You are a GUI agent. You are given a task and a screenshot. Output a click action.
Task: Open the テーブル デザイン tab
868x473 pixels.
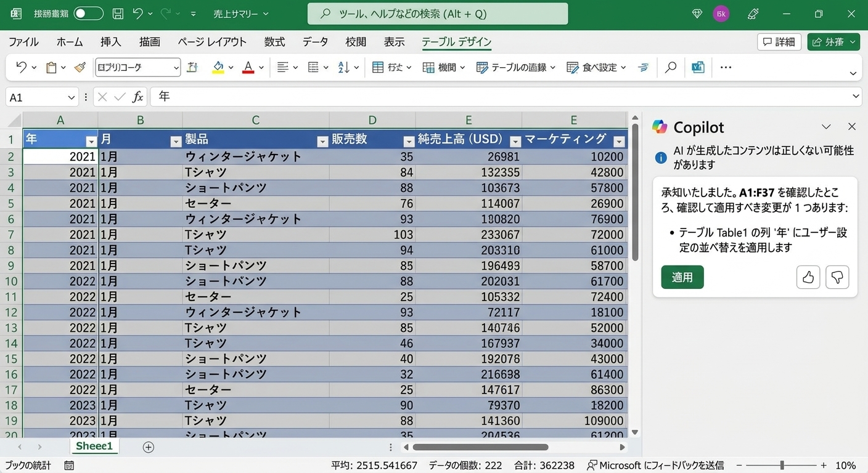(x=457, y=42)
